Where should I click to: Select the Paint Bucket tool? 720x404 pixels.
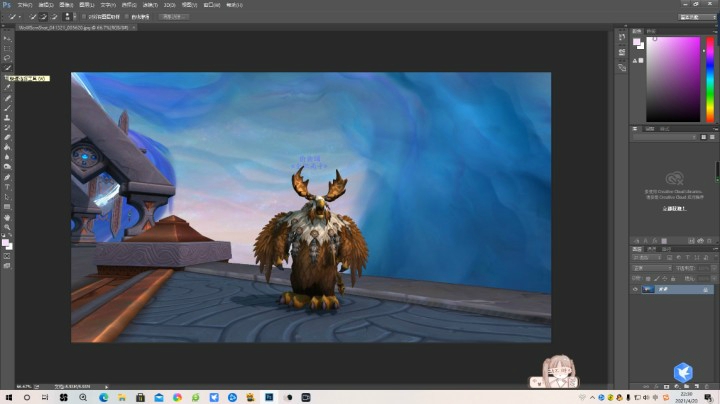coord(7,147)
